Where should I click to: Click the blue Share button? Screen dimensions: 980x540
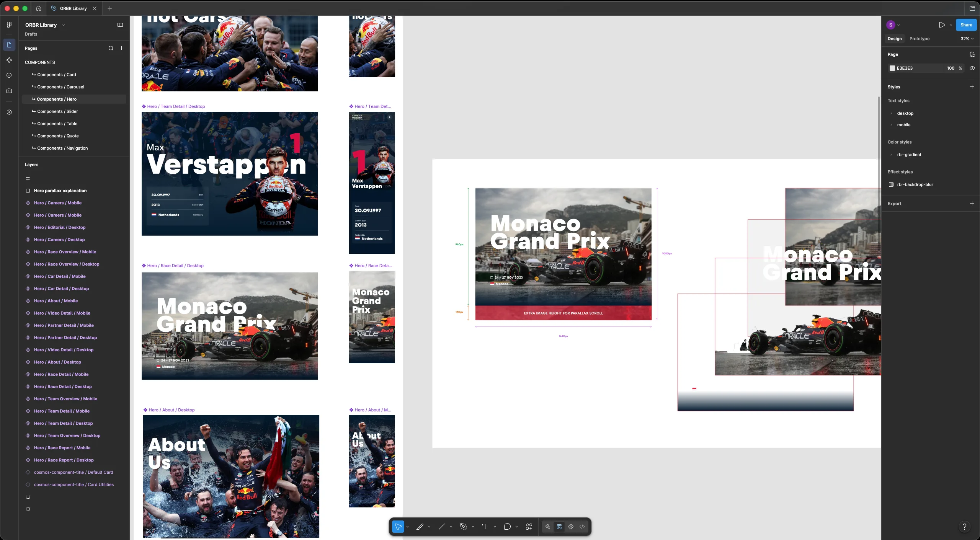[x=966, y=25]
